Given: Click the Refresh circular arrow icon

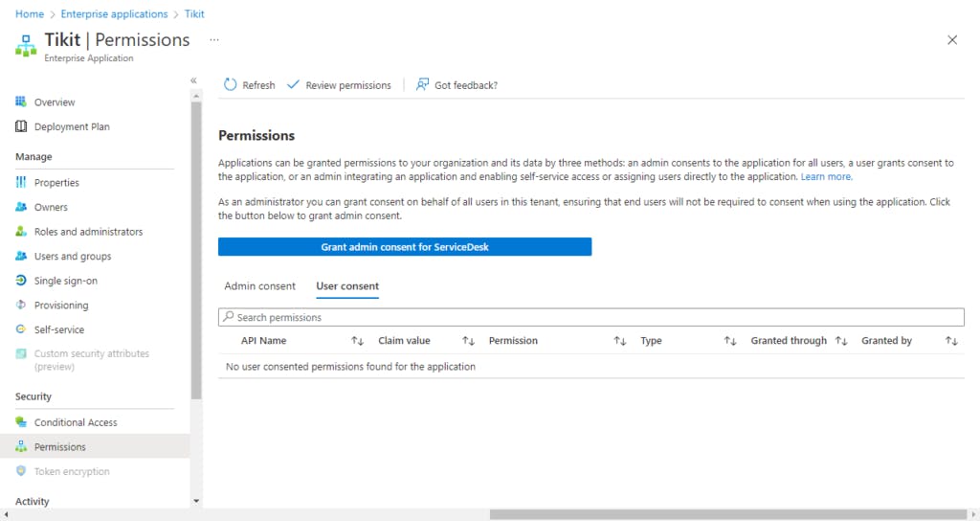Looking at the screenshot, I should 230,84.
